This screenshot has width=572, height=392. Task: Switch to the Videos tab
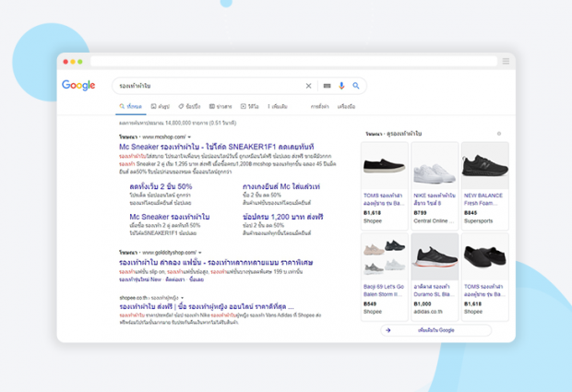[249, 106]
